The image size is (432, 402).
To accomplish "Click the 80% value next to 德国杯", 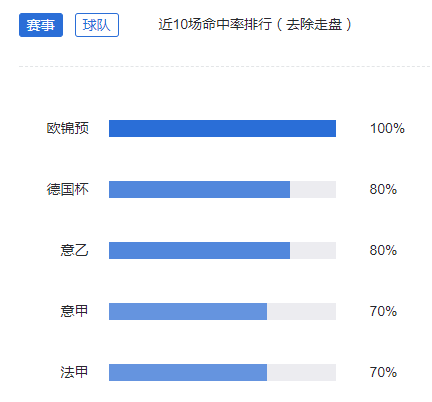I will tap(383, 189).
